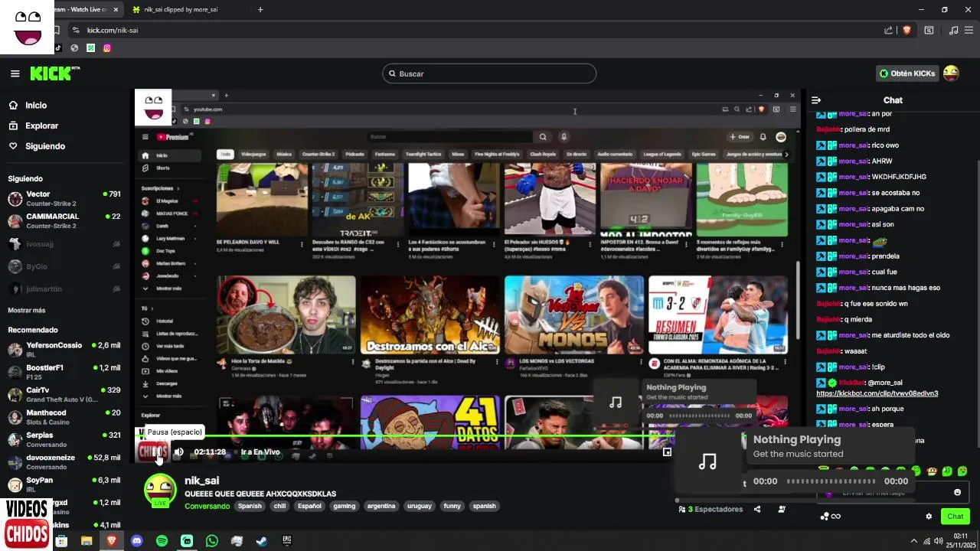Click the Brave shields lion icon
Image resolution: width=980 pixels, height=551 pixels.
(x=906, y=30)
